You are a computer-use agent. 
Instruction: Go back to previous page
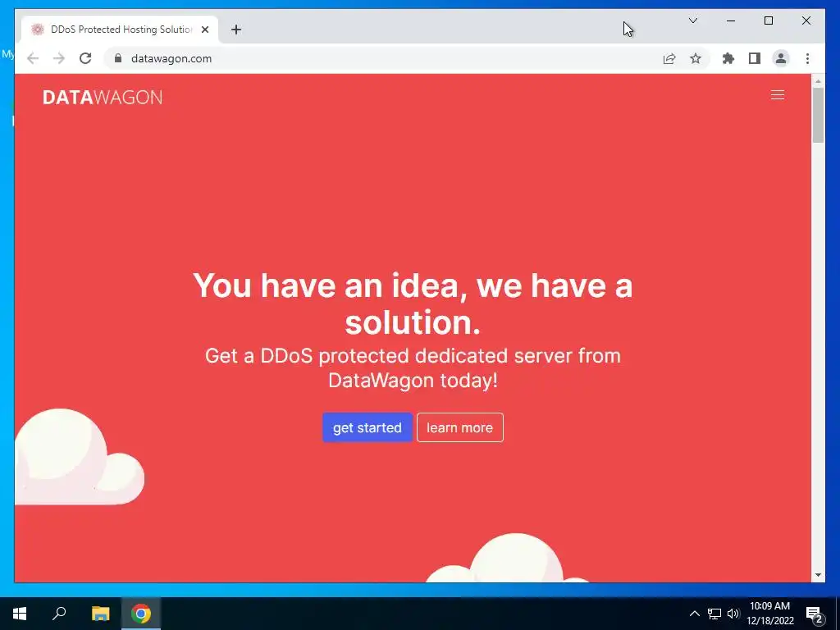(x=33, y=58)
